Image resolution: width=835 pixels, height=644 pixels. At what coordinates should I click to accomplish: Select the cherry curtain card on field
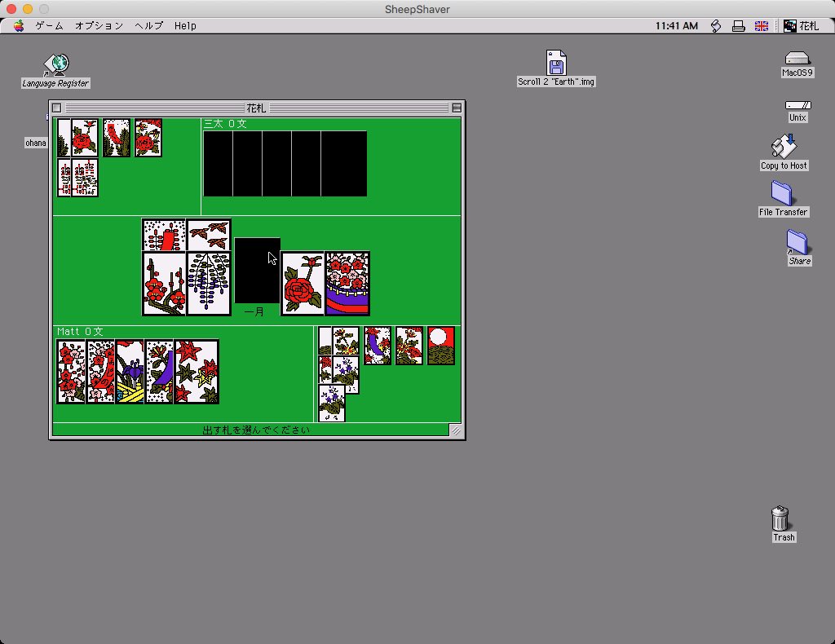point(347,284)
